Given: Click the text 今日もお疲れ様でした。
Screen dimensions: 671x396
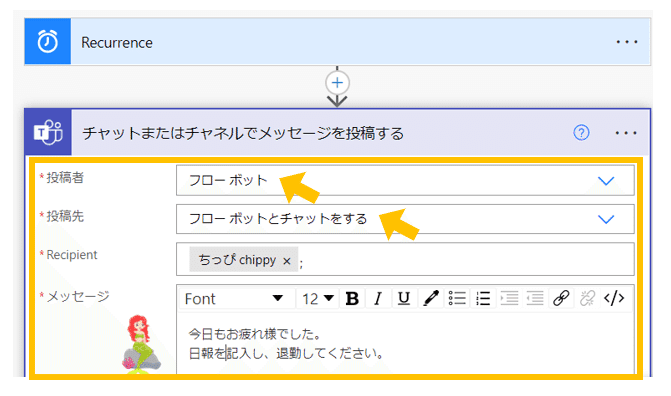Looking at the screenshot, I should pos(255,333).
